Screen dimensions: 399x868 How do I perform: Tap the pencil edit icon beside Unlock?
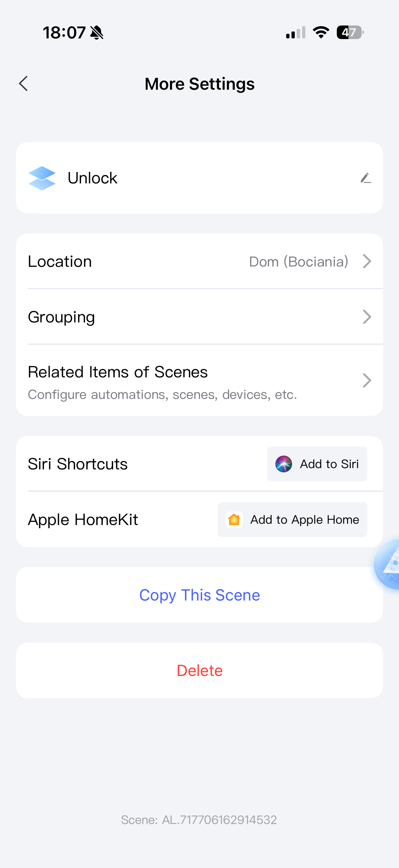tap(366, 178)
